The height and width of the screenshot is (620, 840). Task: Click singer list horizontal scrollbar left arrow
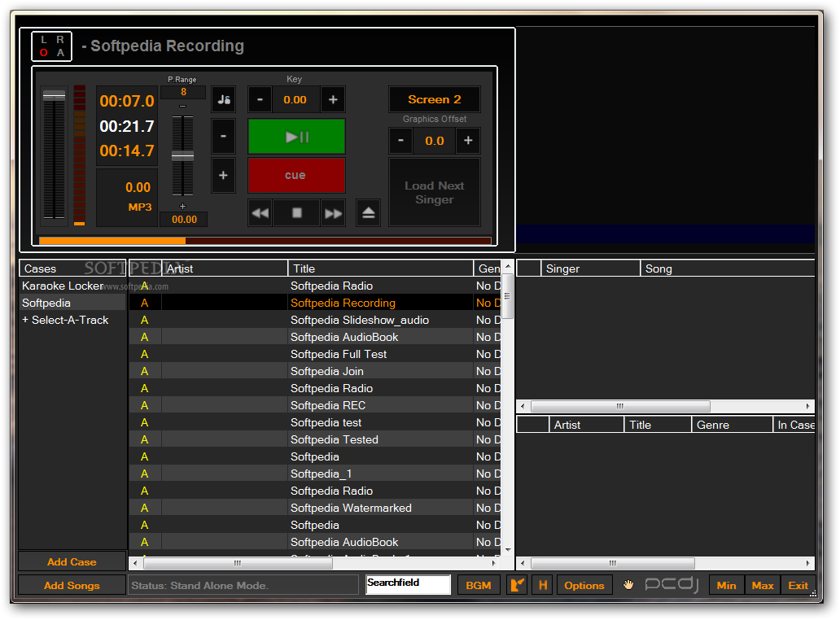tap(523, 406)
